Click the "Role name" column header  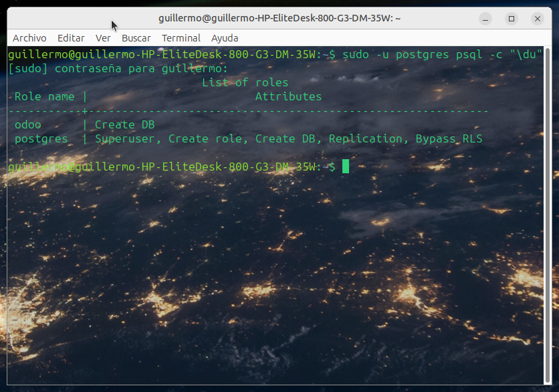[44, 97]
